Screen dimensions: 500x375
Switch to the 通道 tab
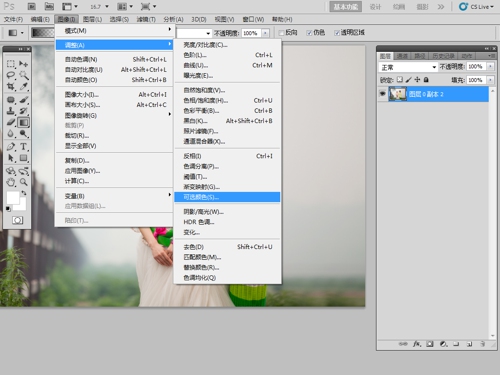(x=402, y=56)
